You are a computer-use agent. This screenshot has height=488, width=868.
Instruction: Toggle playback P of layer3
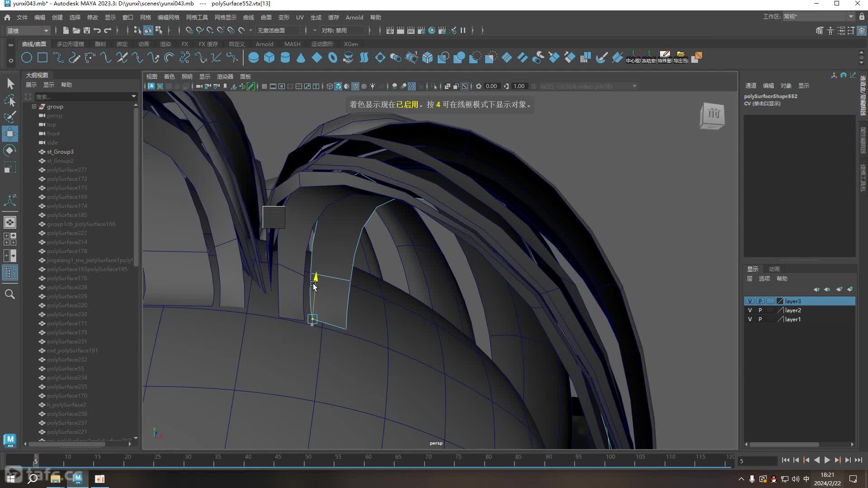coord(760,301)
